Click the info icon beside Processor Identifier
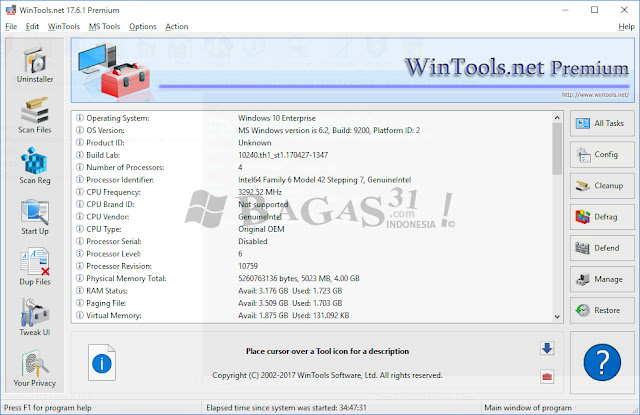This screenshot has height=415, width=640. pos(80,180)
